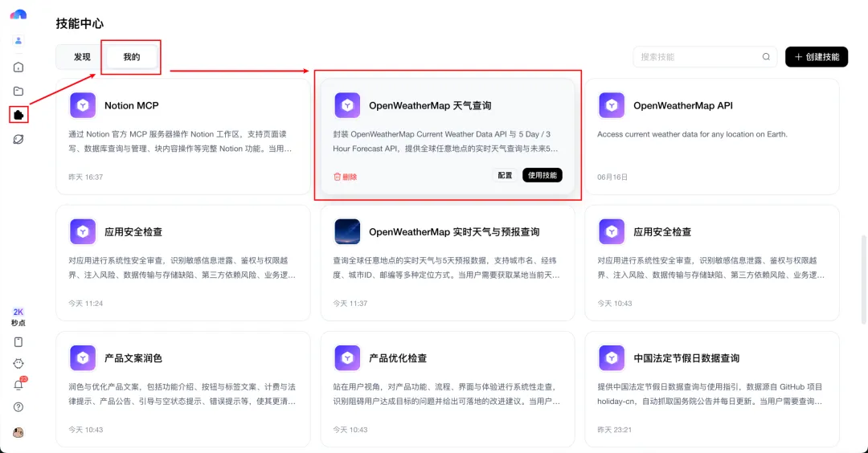Click the 产品优化检查 description text
Viewport: 868px width, 453px height.
(x=447, y=394)
